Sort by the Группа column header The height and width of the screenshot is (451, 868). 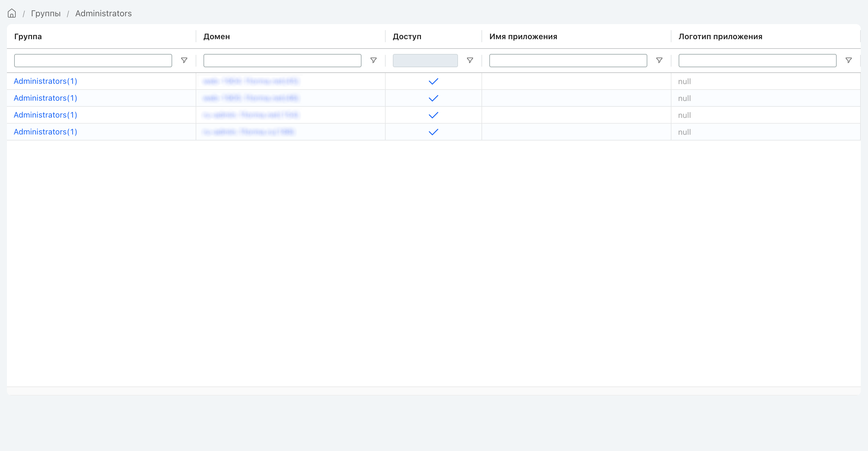point(28,36)
